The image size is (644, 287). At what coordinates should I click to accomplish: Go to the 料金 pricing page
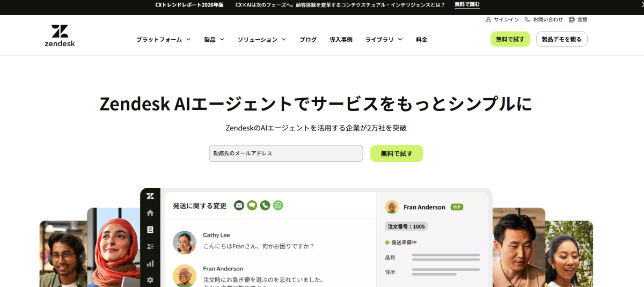click(x=422, y=40)
